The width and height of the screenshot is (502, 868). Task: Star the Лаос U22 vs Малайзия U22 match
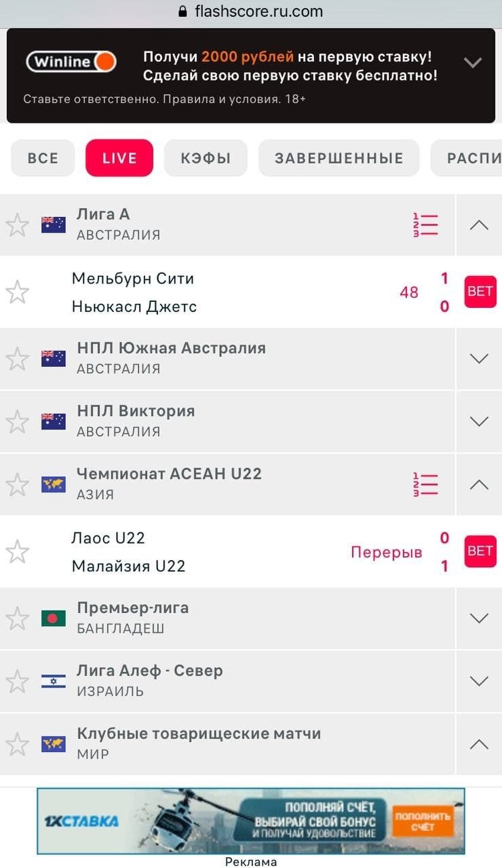tap(17, 552)
